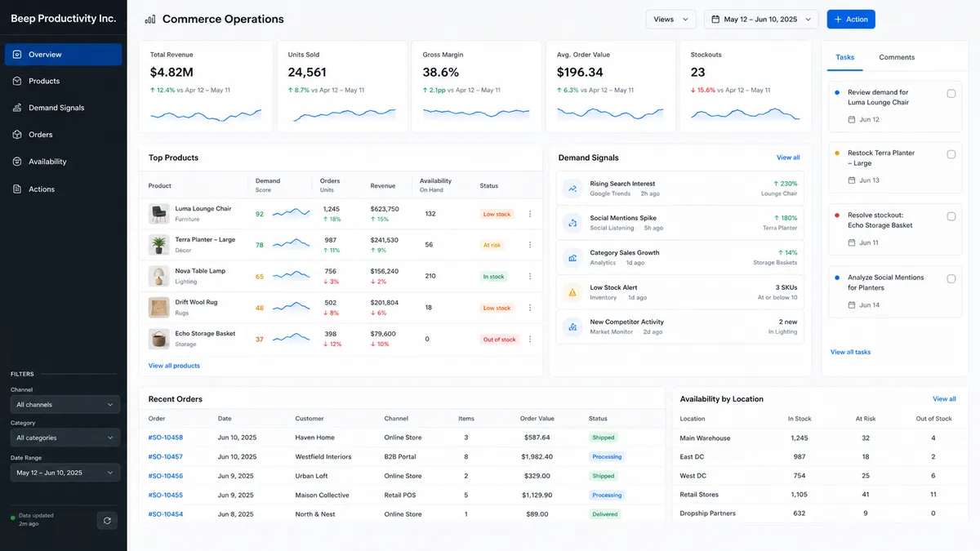
Task: Click the Terra Planter product thumbnail
Action: click(x=158, y=245)
